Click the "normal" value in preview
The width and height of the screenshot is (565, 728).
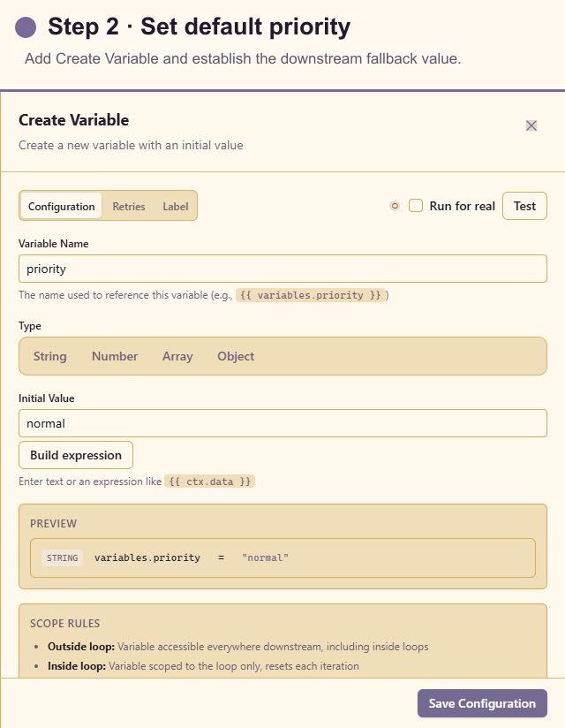(x=266, y=558)
